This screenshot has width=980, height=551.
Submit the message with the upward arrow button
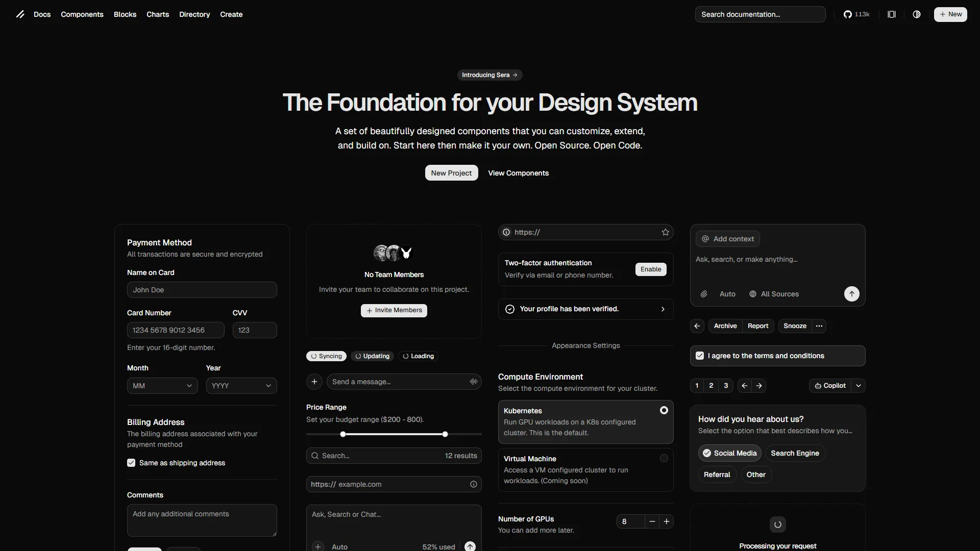(x=851, y=294)
